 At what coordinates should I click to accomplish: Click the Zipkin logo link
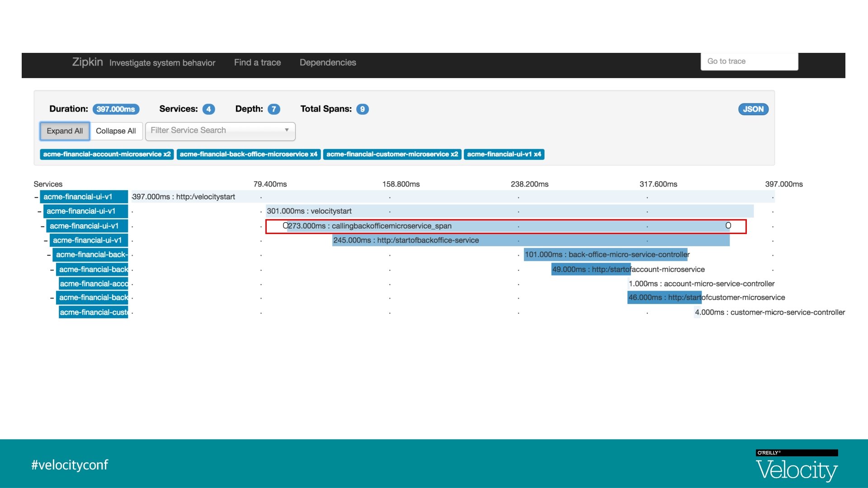click(x=87, y=62)
